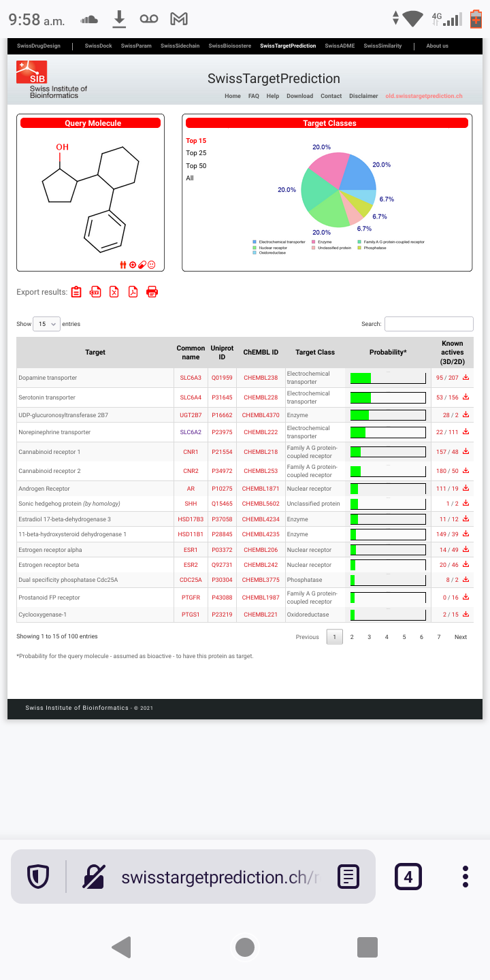This screenshot has height=980, width=490.
Task: Download known actives for Dopamine transporter
Action: pos(466,377)
